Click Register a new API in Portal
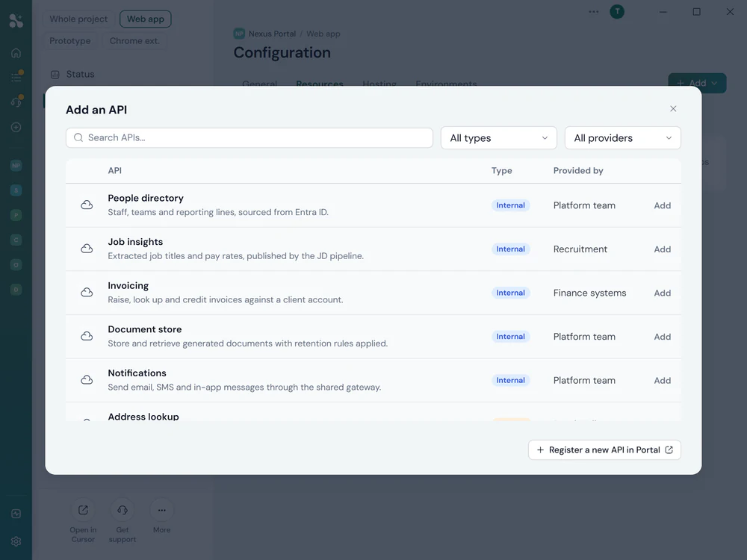The width and height of the screenshot is (747, 560). pyautogui.click(x=604, y=450)
